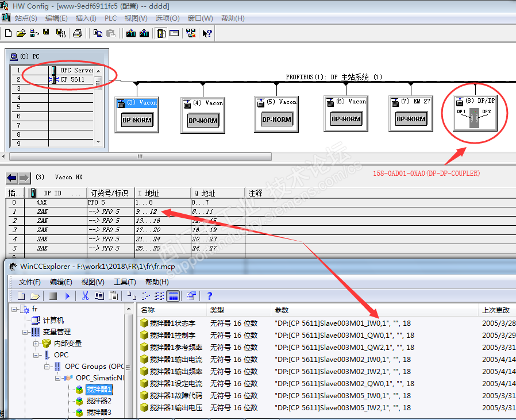Switch WinCC view to details

tap(174, 296)
